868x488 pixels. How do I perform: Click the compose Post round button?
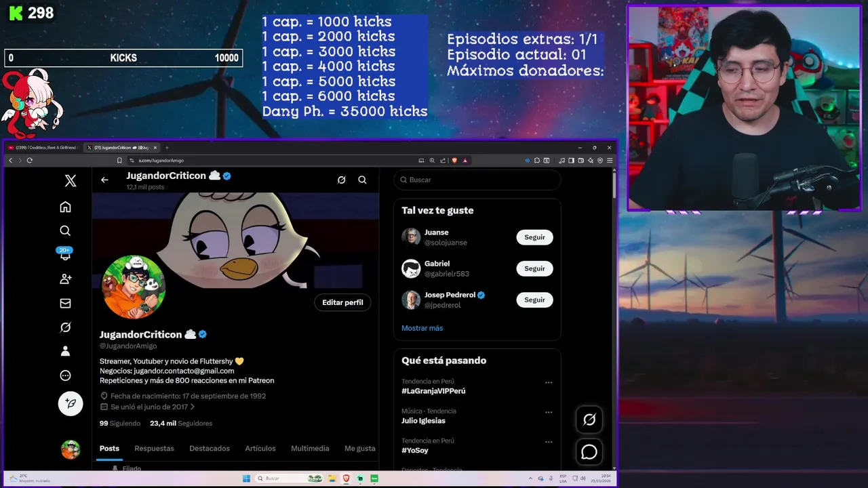(x=71, y=403)
